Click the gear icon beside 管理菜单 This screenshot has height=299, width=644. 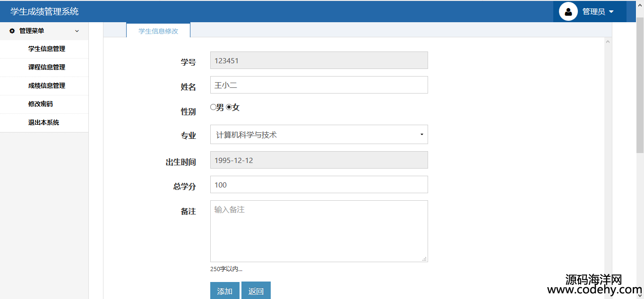coord(12,31)
